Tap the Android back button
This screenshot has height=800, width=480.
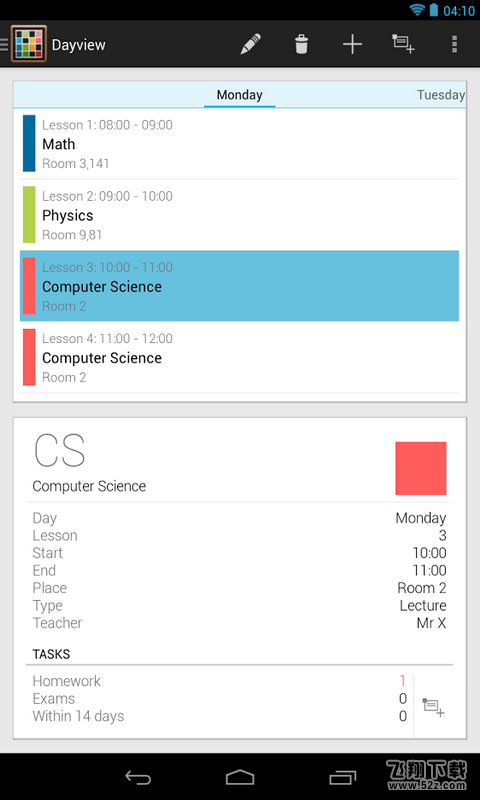[138, 777]
